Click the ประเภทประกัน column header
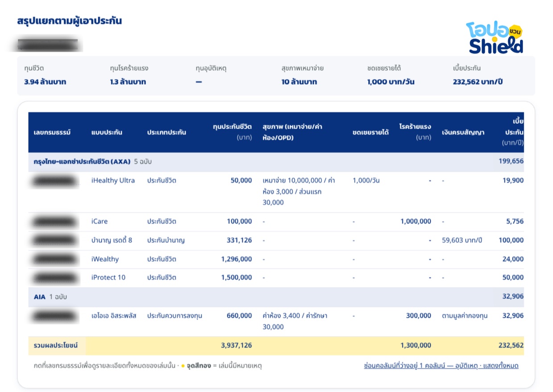Viewport: 553px width, 392px height. (x=167, y=132)
